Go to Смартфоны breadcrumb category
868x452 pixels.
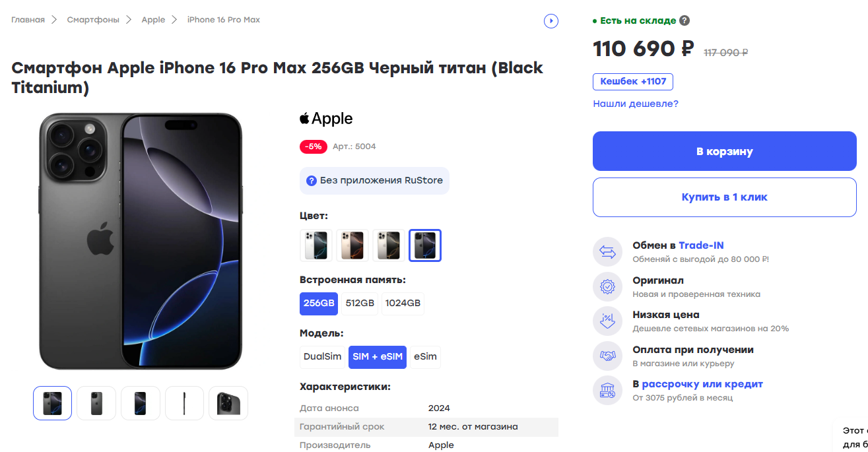pyautogui.click(x=93, y=20)
